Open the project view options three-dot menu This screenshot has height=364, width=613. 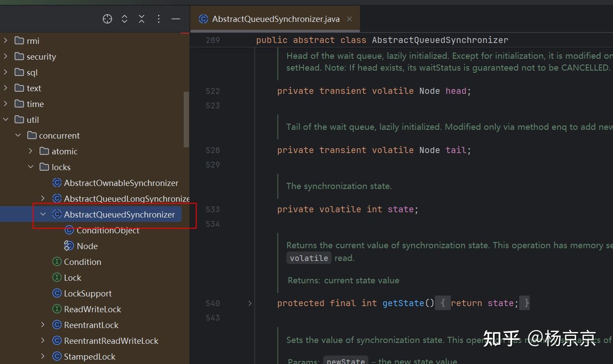[x=159, y=19]
